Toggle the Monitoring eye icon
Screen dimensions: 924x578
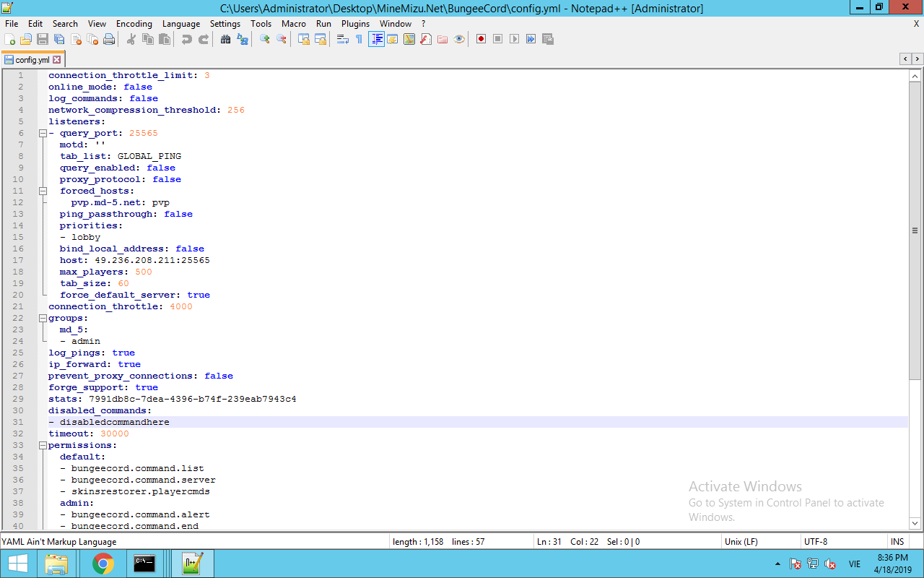(459, 39)
